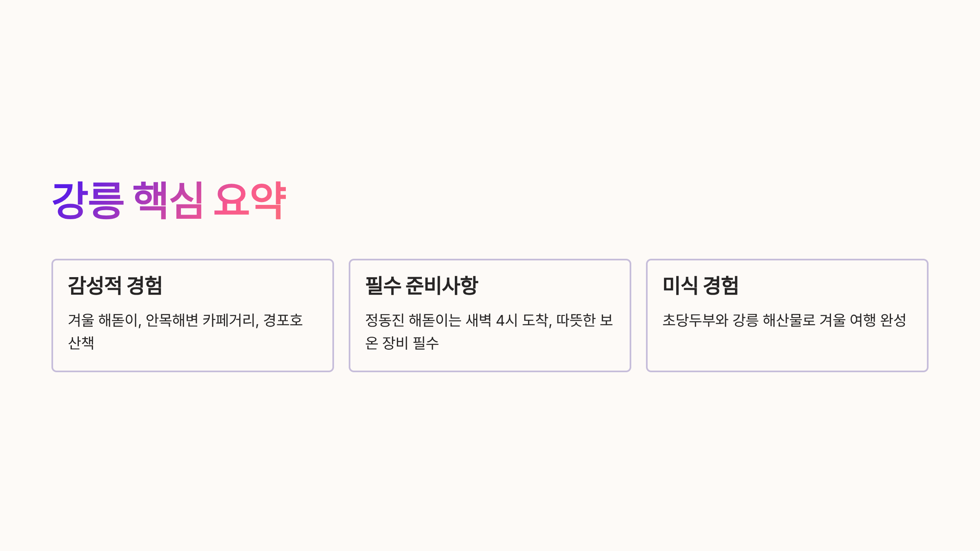Select the 미식 경험 card box
980x551 pixels.
787,315
